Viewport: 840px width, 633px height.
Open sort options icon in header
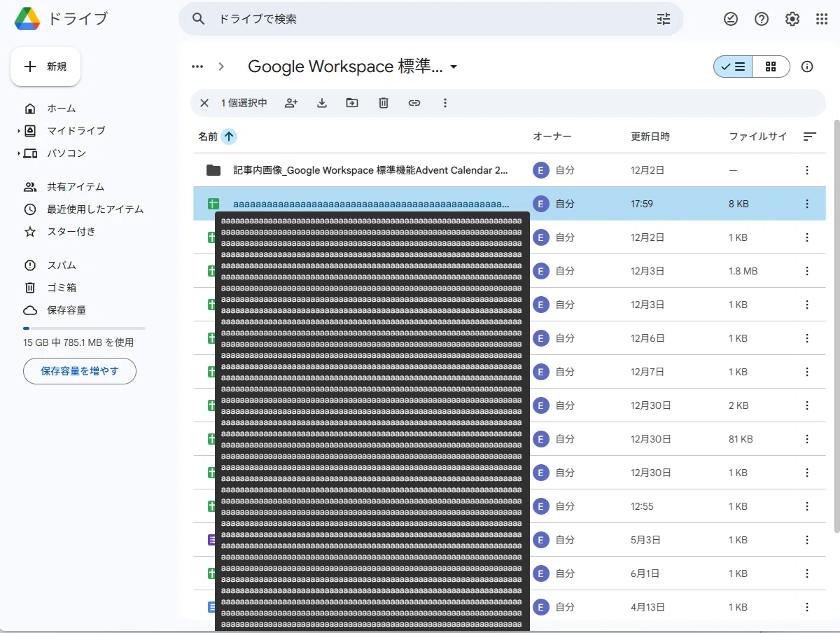810,137
